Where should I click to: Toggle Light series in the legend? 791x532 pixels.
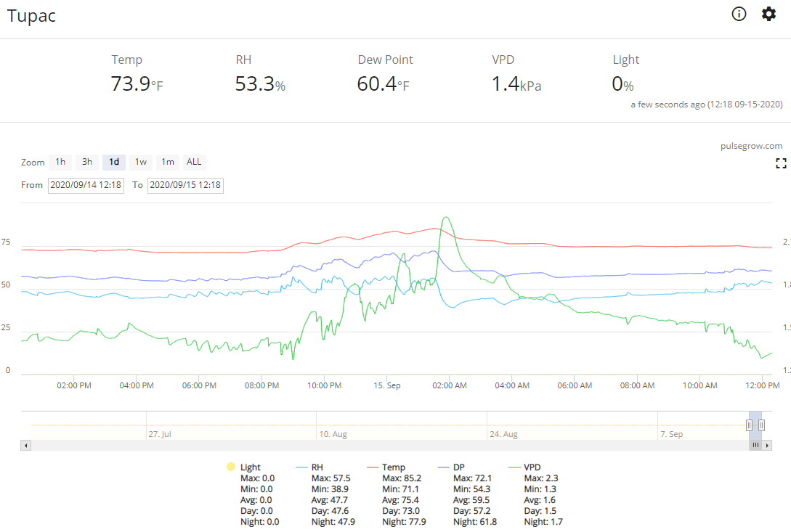point(250,467)
